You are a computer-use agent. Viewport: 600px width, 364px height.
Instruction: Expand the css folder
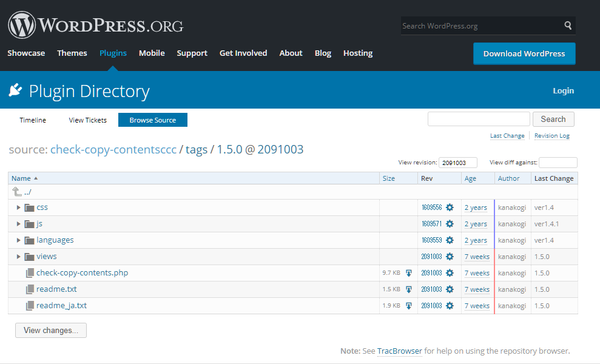[x=18, y=207]
